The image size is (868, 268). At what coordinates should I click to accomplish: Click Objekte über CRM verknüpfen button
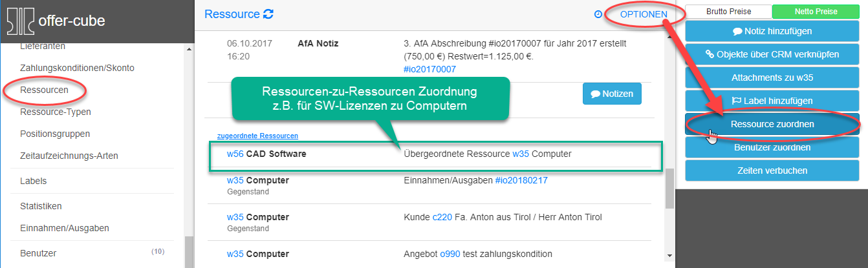pos(772,54)
